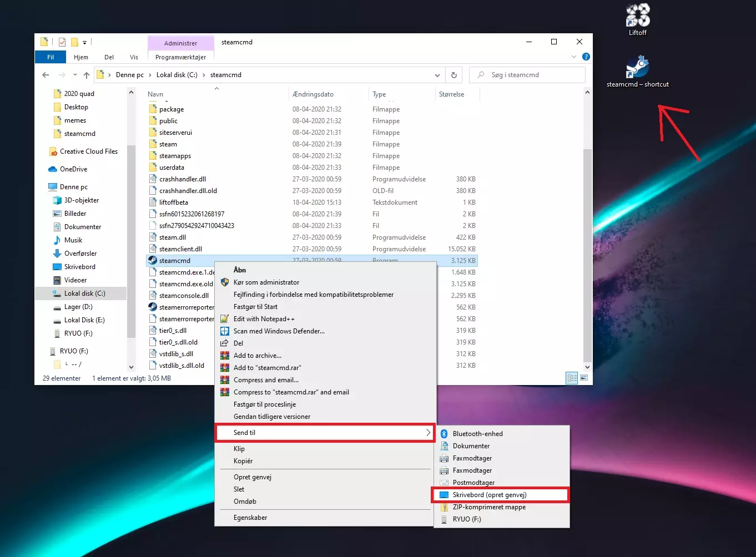Image resolution: width=756 pixels, height=557 pixels.
Task: Click the Properties icon in quick access toolbar
Action: click(62, 42)
